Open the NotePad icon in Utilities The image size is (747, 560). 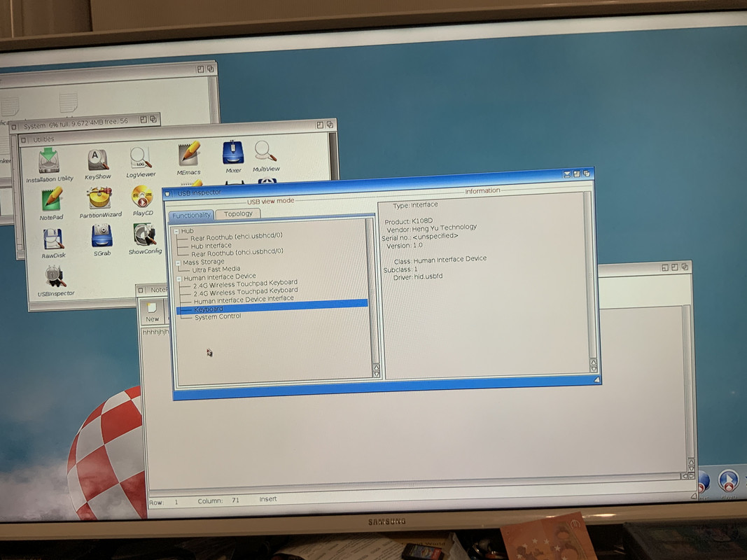(51, 203)
